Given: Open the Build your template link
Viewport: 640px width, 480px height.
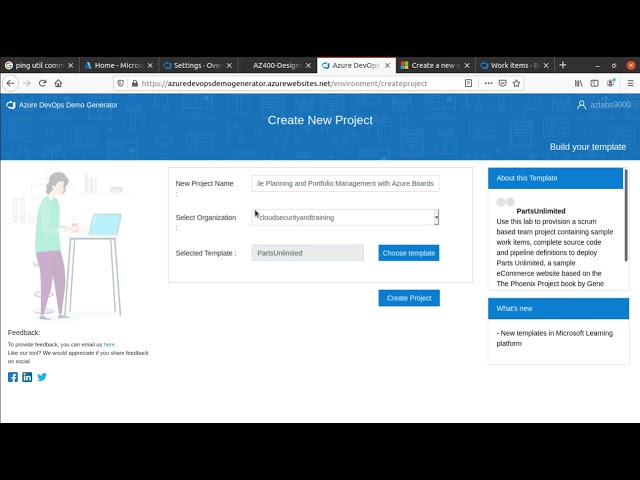Looking at the screenshot, I should (587, 147).
